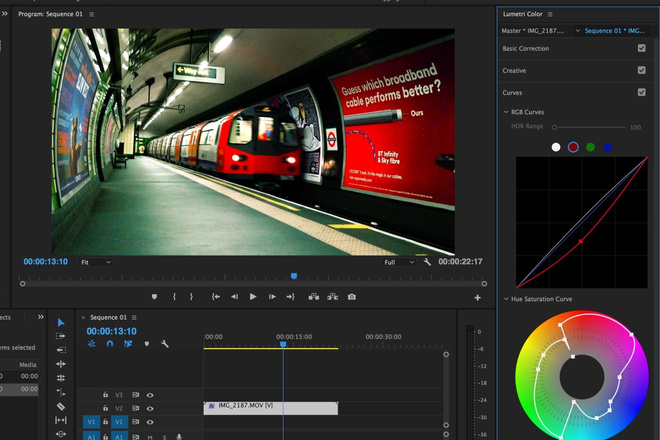Screen dimensions: 660x440
Task: Select the green curve channel
Action: (591, 147)
